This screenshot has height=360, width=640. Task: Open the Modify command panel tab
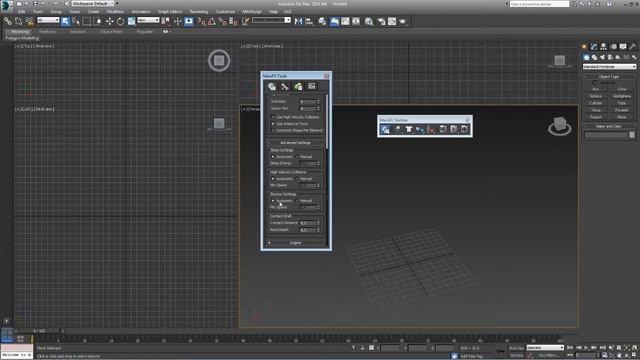(x=594, y=47)
